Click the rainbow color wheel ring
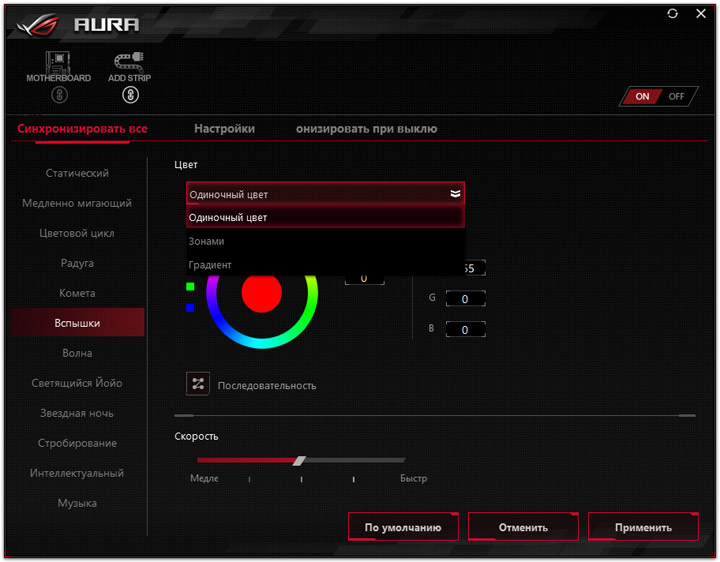Image resolution: width=720 pixels, height=562 pixels. pyautogui.click(x=262, y=343)
